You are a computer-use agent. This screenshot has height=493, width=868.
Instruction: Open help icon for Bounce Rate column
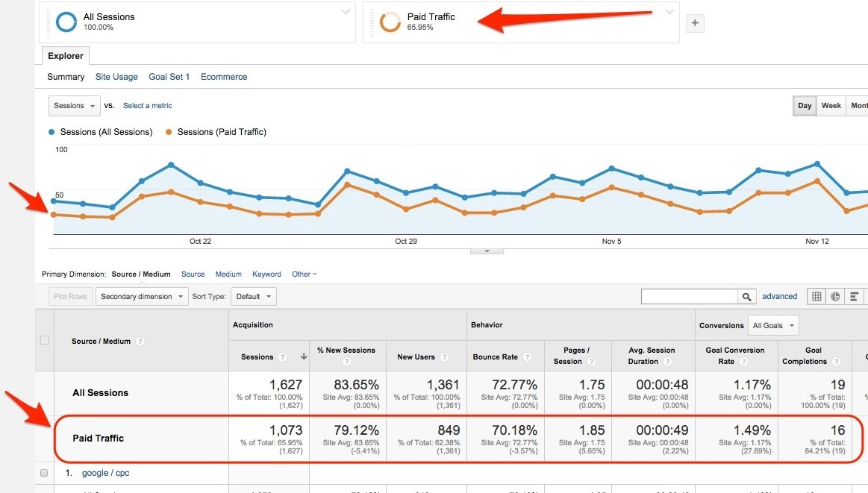click(527, 357)
